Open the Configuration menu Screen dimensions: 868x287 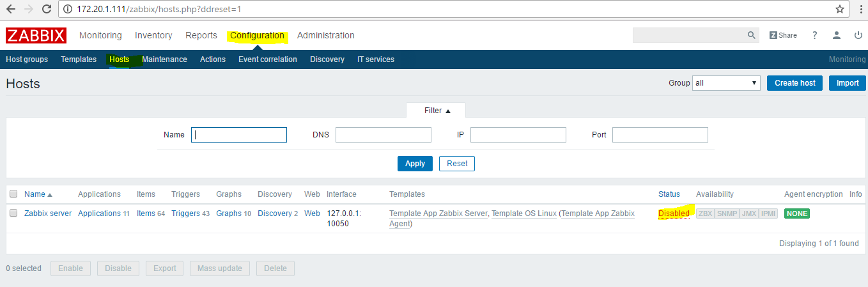coord(257,35)
